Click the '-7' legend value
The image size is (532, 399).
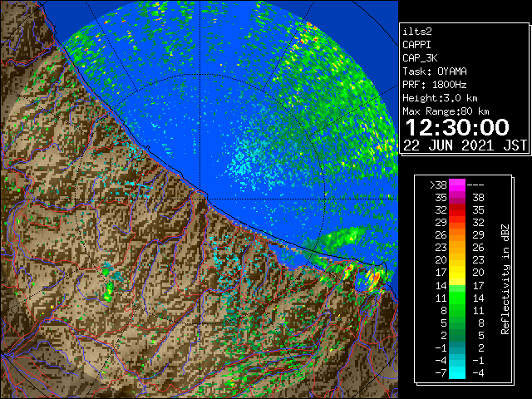(441, 373)
